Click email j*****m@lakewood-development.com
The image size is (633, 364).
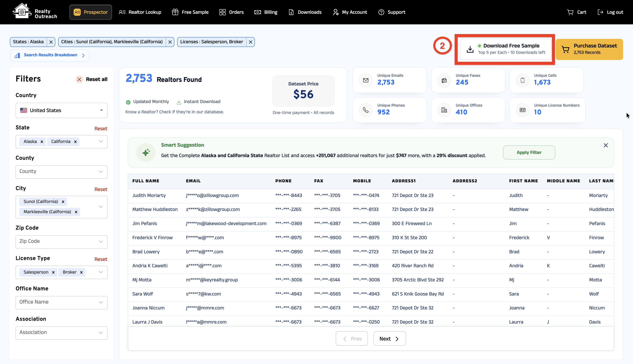(226, 224)
